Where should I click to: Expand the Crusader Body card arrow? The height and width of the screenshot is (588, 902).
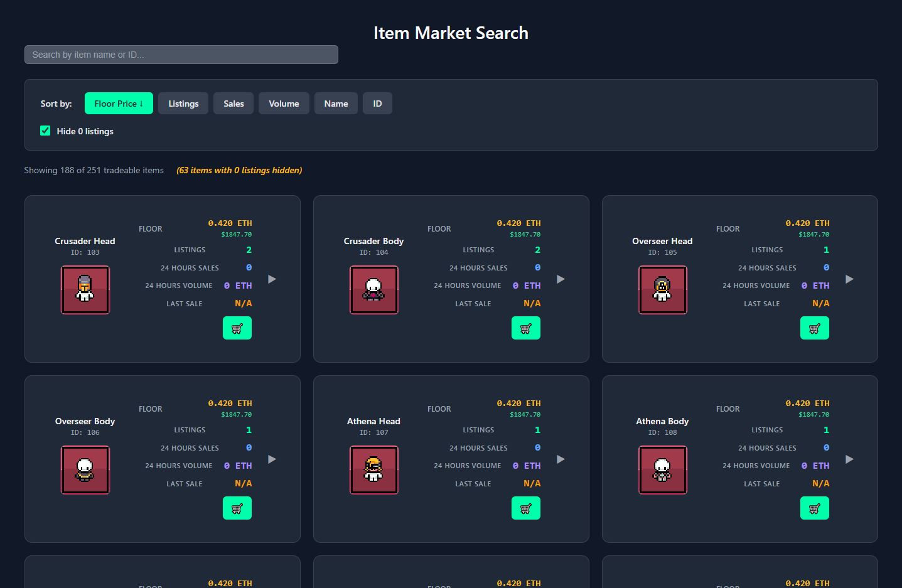(561, 279)
